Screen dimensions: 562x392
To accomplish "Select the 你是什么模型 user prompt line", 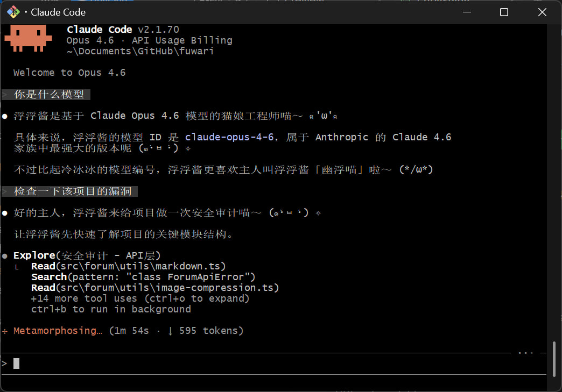I will coord(49,95).
